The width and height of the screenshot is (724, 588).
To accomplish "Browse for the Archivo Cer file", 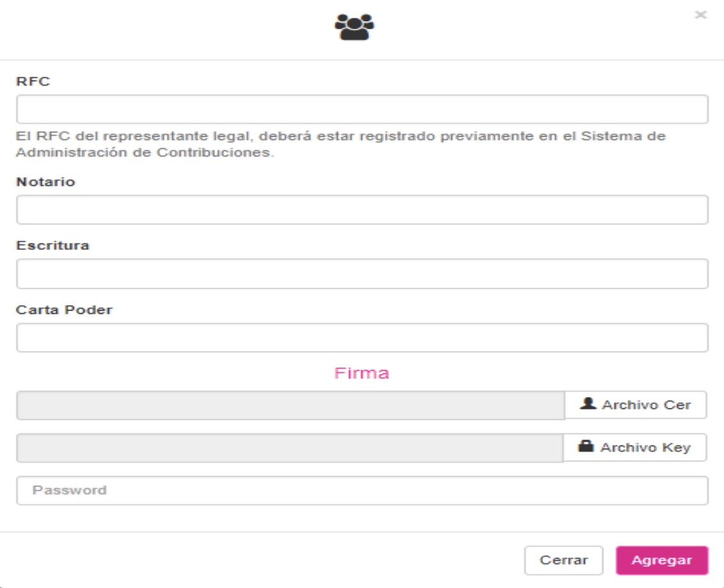I will [x=635, y=405].
